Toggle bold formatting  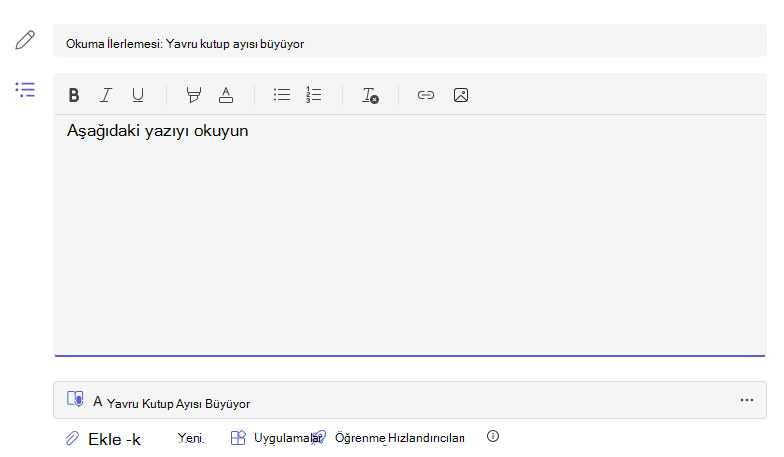point(74,95)
